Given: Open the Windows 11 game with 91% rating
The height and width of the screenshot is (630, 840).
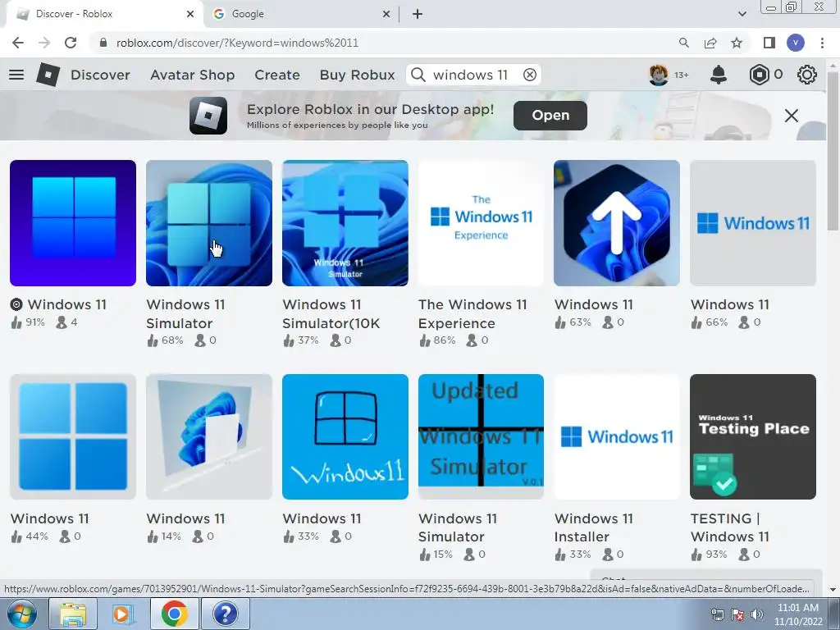Looking at the screenshot, I should pyautogui.click(x=73, y=223).
